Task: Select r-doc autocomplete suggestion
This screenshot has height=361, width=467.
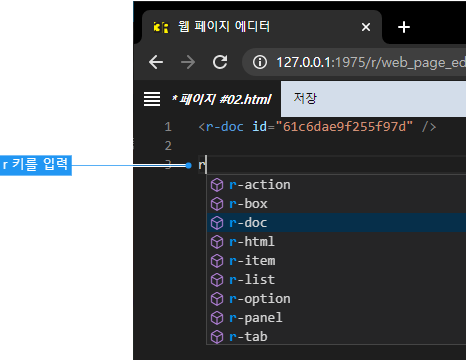Action: (336, 223)
